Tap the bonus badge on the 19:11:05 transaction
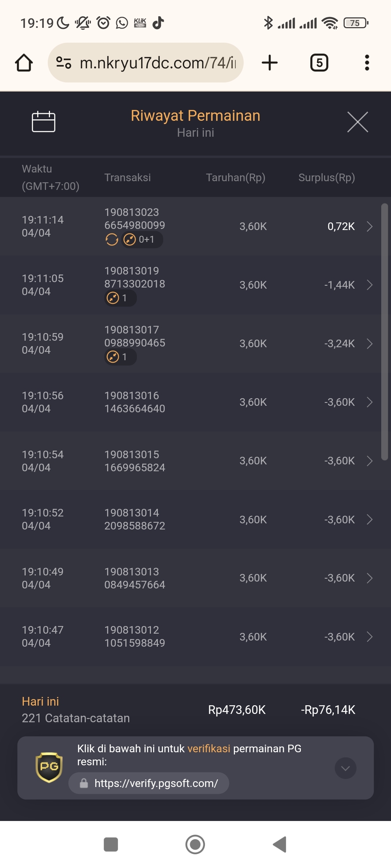Image resolution: width=391 pixels, height=868 pixels. [x=120, y=298]
